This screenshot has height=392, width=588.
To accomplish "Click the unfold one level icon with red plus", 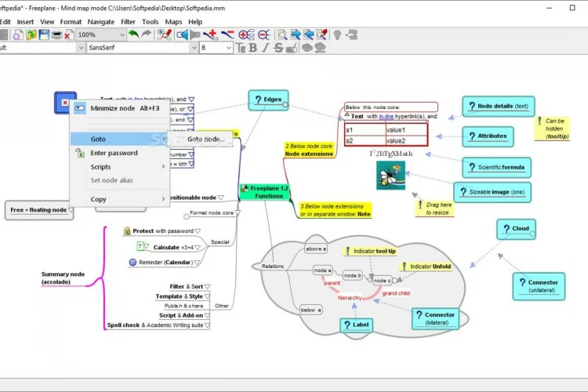I will point(211,34).
